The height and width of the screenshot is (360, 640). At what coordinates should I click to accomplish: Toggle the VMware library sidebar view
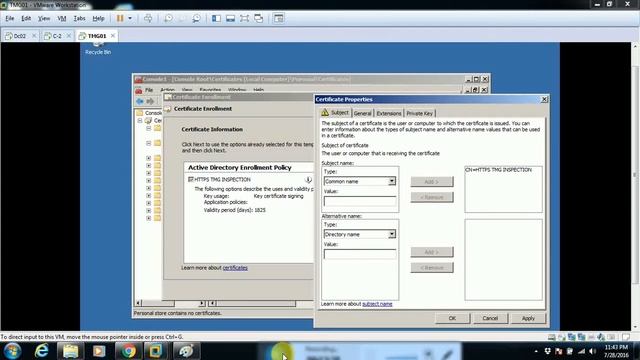[x=216, y=18]
